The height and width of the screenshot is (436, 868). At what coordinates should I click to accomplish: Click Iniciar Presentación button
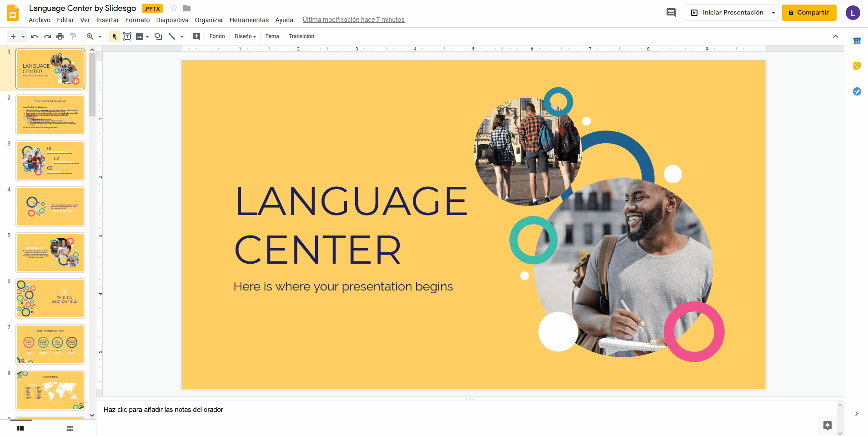point(727,13)
